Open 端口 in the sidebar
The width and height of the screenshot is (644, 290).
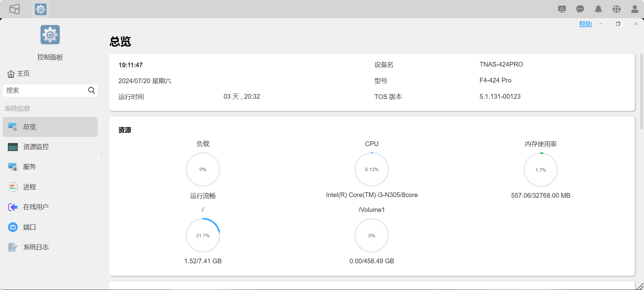coord(50,227)
